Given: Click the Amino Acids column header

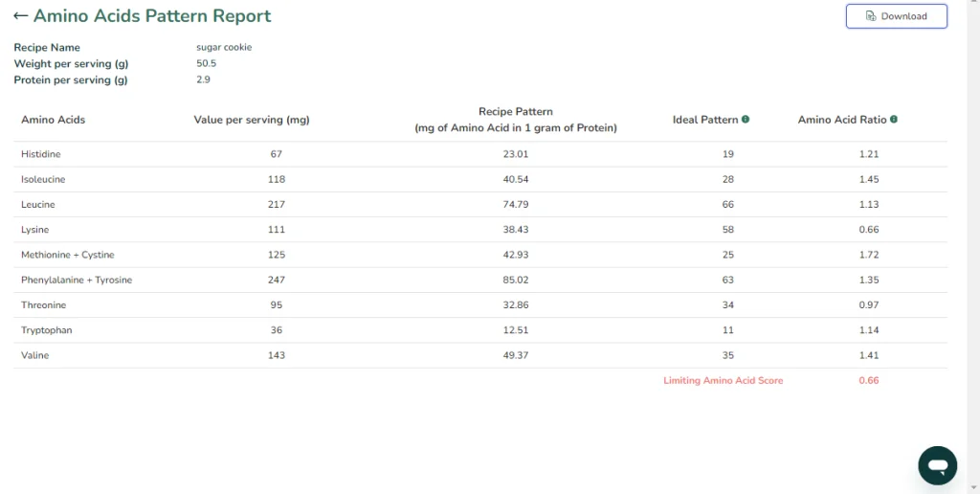Looking at the screenshot, I should (54, 120).
